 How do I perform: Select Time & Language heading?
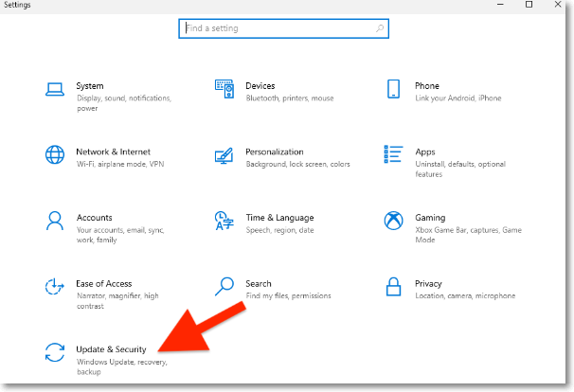point(279,218)
